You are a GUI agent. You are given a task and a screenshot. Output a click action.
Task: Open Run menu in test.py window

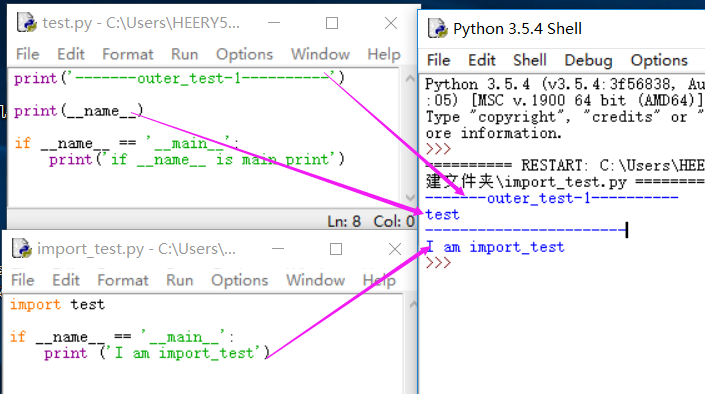[x=184, y=54]
